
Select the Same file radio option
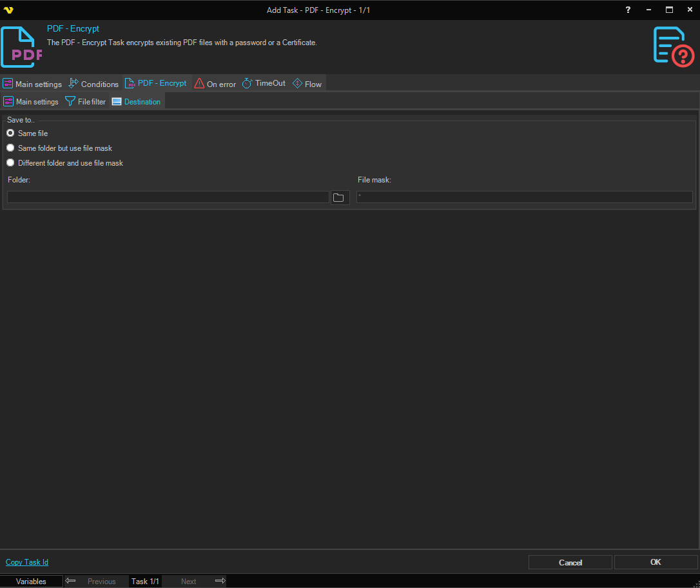(10, 133)
